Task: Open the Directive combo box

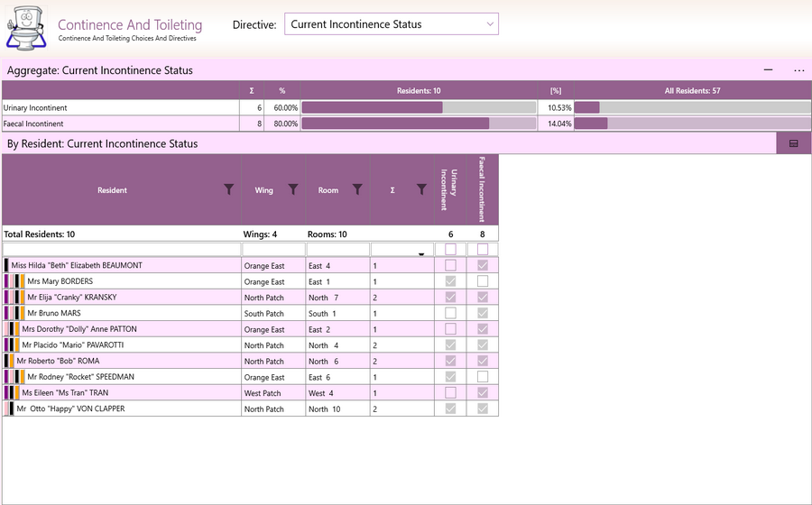Action: click(391, 24)
